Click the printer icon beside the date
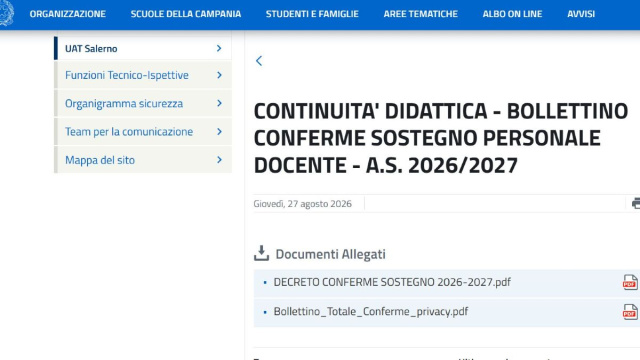Viewport: 640px width, 360px height. coord(636,203)
